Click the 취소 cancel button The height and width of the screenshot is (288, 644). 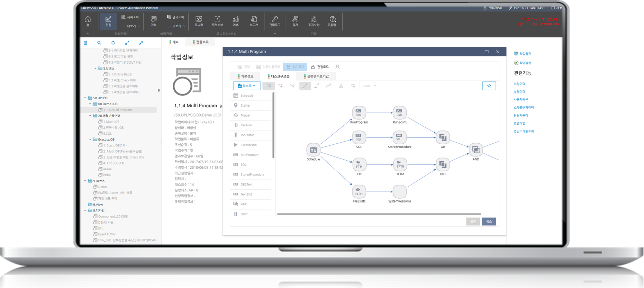(x=489, y=222)
